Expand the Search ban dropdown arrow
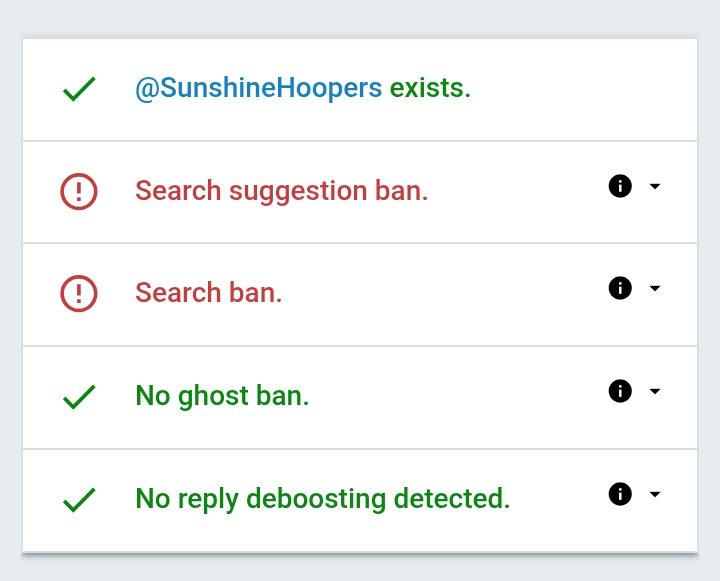The image size is (720, 581). point(655,288)
